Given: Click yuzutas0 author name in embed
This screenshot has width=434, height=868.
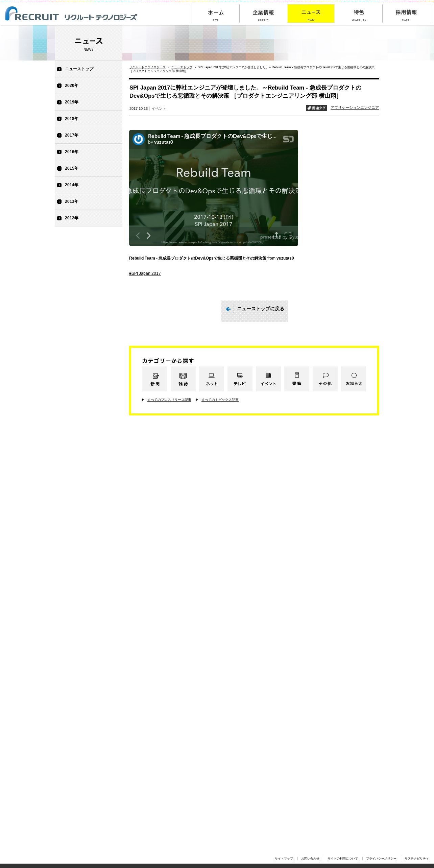Looking at the screenshot, I should pos(164,142).
